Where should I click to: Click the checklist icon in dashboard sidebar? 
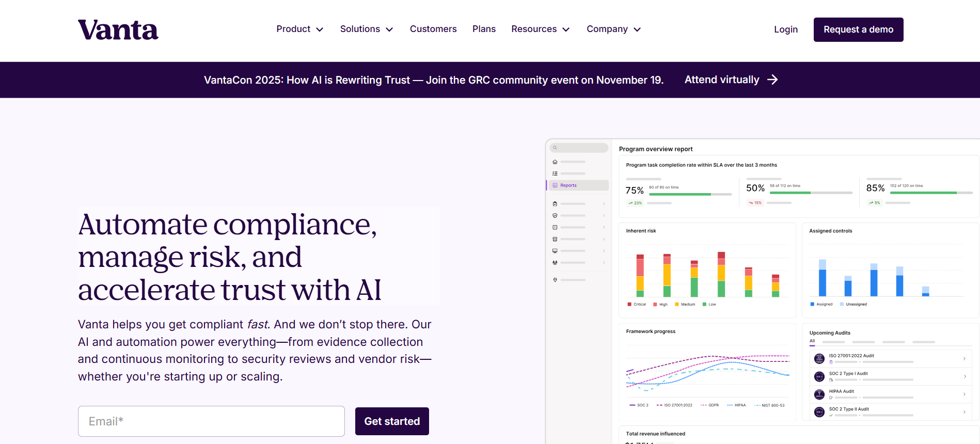[555, 173]
